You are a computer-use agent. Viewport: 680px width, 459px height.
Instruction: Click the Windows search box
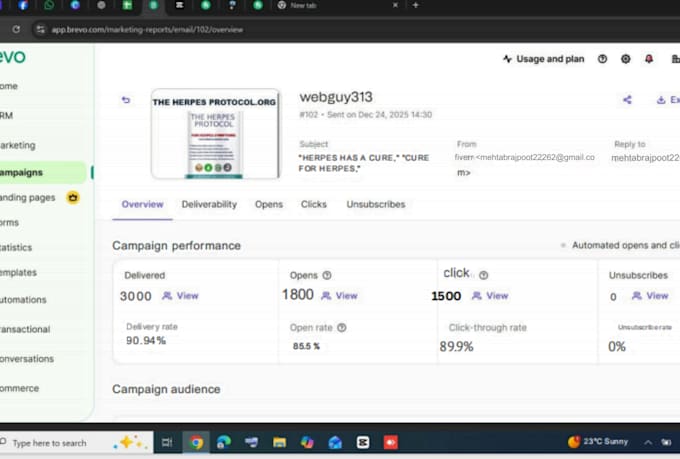click(x=76, y=443)
